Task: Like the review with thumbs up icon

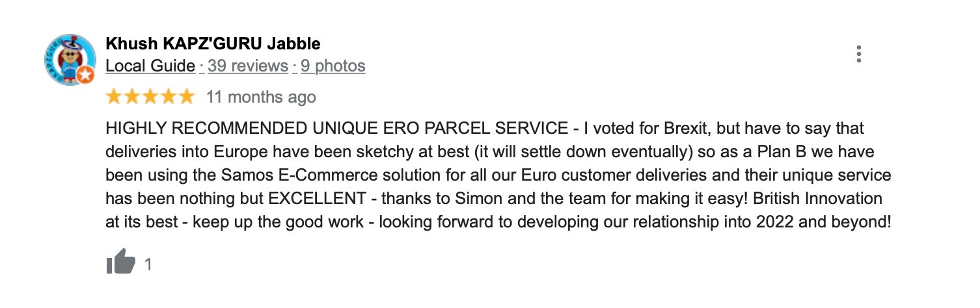Action: 120,264
